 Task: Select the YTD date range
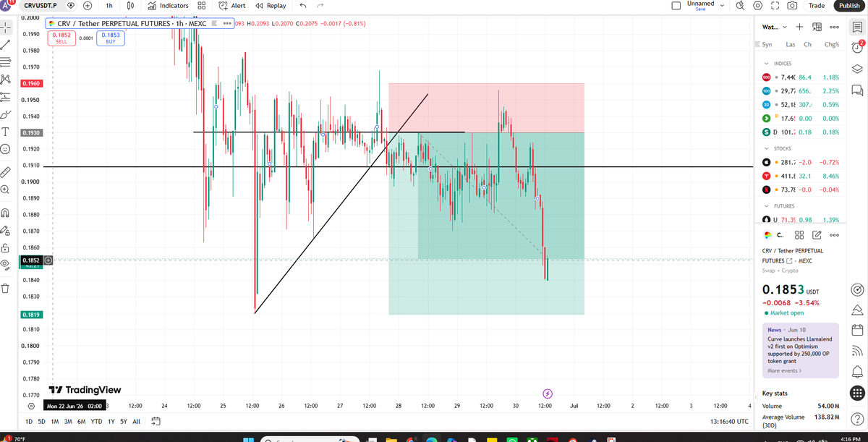96,421
